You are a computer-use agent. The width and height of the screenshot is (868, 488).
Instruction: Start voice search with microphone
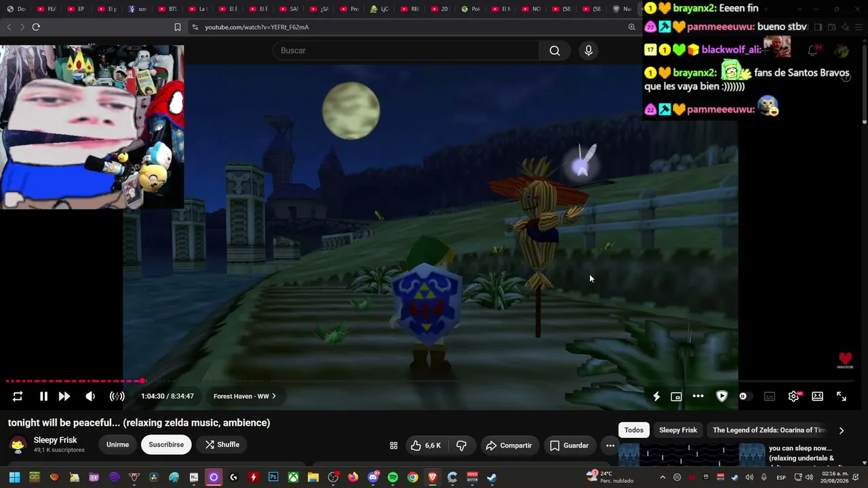[x=588, y=51]
